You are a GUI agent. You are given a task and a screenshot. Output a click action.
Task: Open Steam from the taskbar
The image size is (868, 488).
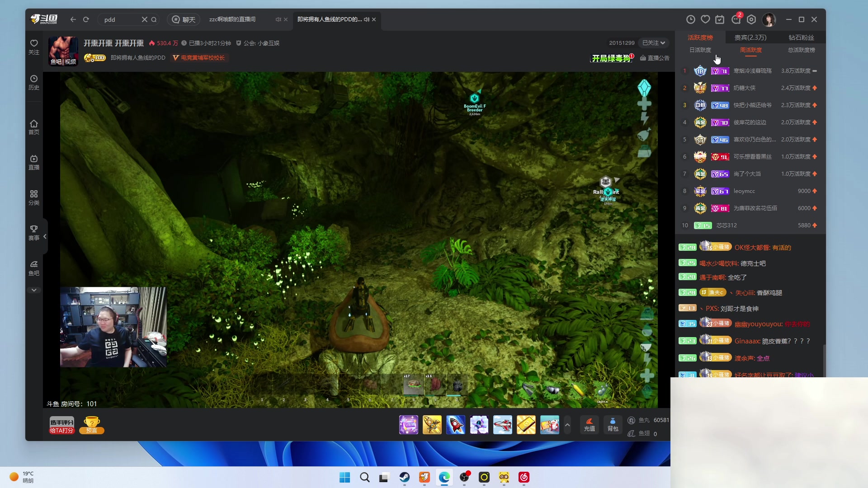pos(405,477)
